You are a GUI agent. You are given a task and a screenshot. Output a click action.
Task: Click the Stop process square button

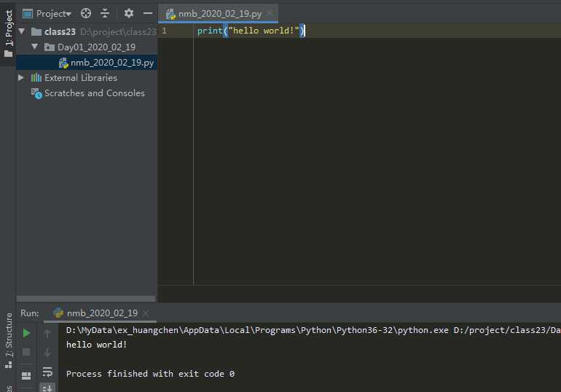26,352
